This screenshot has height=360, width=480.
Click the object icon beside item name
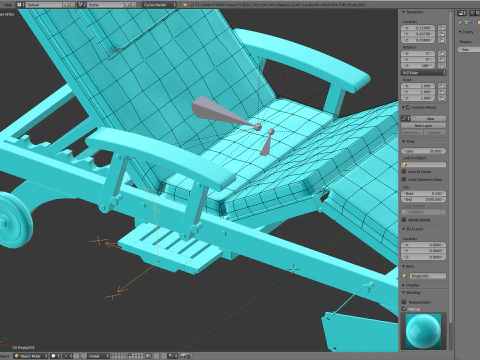point(405,276)
